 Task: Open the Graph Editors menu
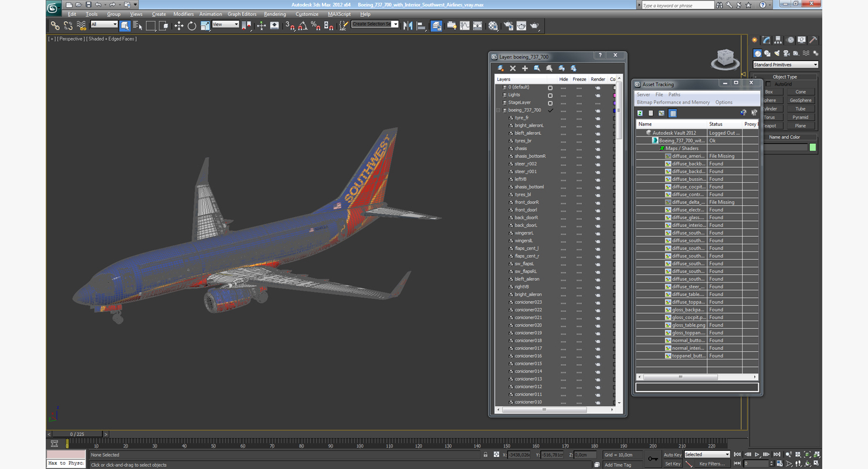[242, 14]
